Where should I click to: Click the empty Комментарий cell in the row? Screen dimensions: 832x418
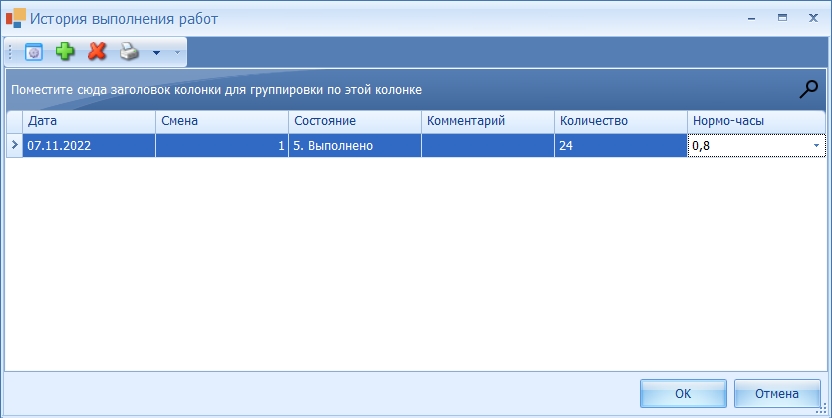pos(488,145)
